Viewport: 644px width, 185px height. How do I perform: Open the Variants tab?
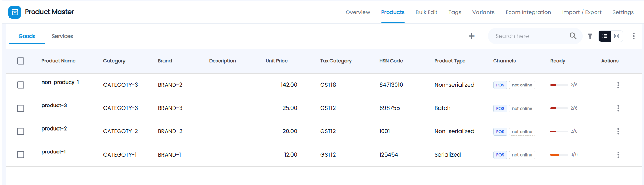(483, 12)
